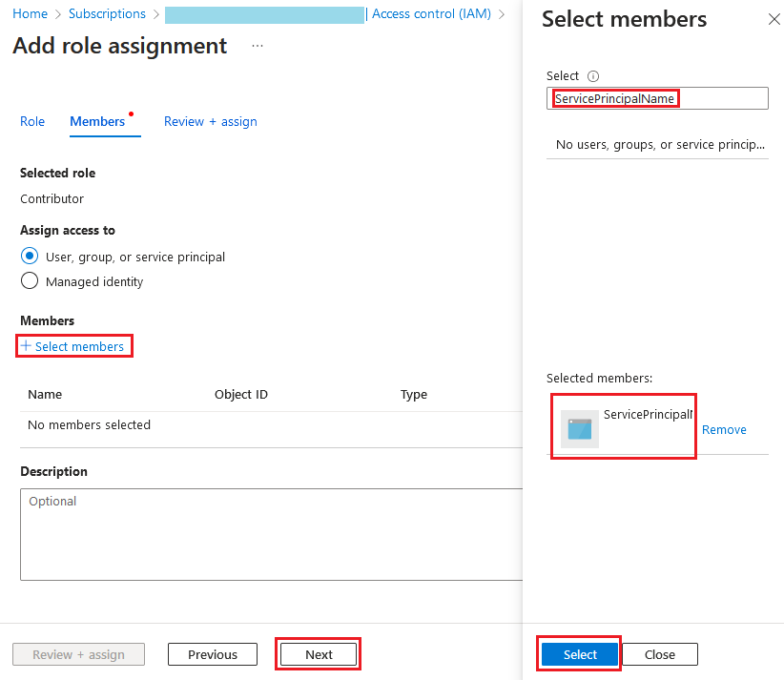Click the + Select members link
The height and width of the screenshot is (680, 784).
pos(73,346)
